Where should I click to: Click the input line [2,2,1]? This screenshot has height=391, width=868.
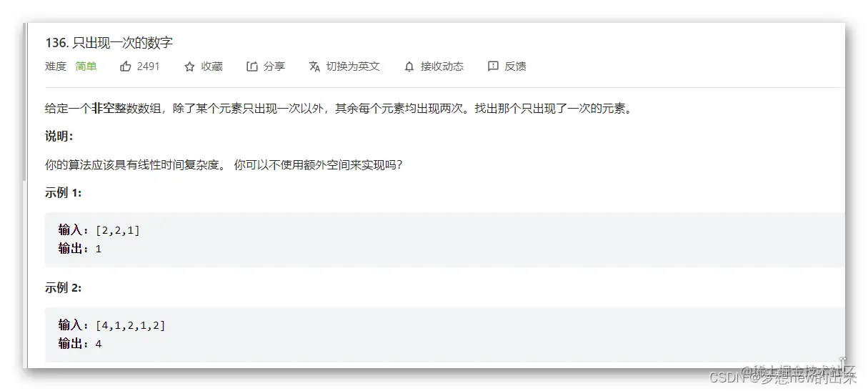point(99,230)
